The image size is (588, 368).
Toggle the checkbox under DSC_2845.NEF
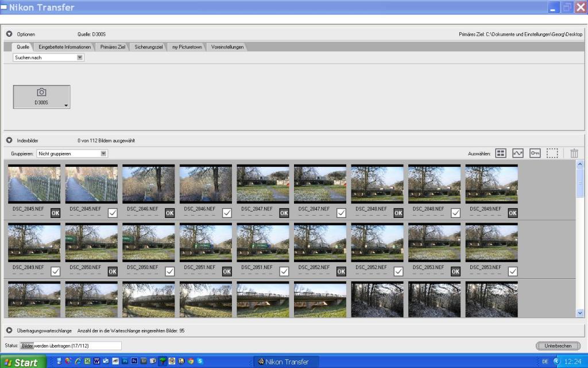tap(113, 213)
